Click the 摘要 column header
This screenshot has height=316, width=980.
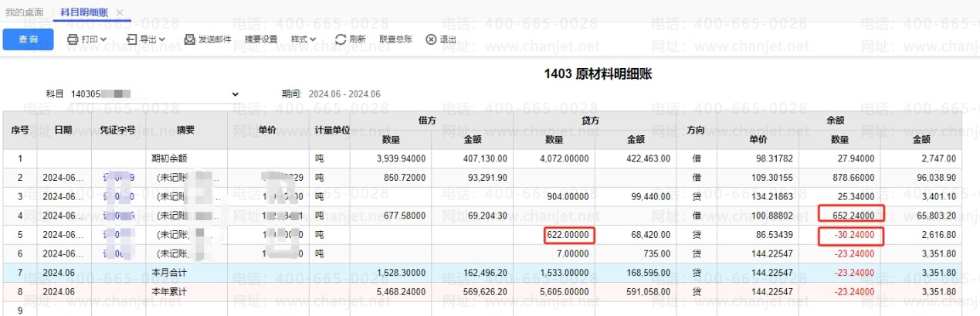pyautogui.click(x=185, y=130)
